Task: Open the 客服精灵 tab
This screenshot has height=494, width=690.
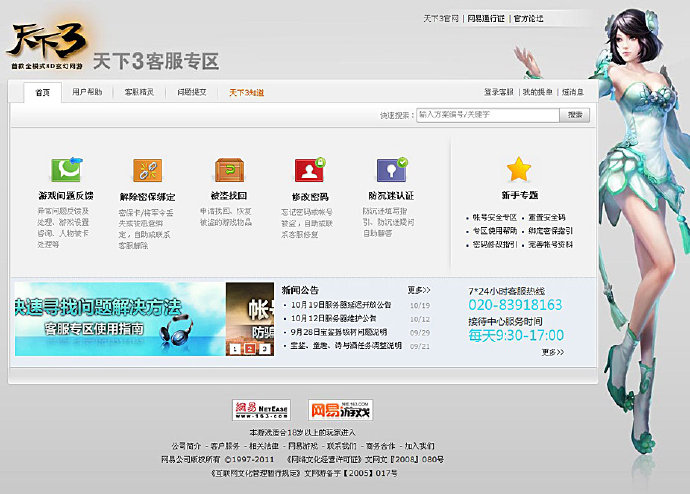Action: pos(139,92)
